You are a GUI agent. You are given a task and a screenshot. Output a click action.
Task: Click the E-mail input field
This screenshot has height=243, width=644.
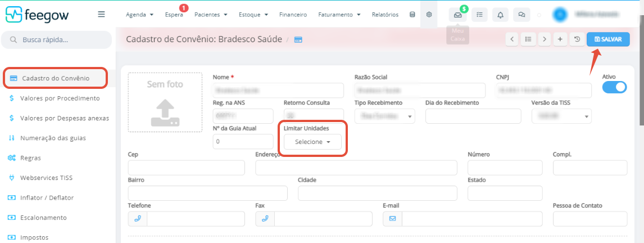472,219
